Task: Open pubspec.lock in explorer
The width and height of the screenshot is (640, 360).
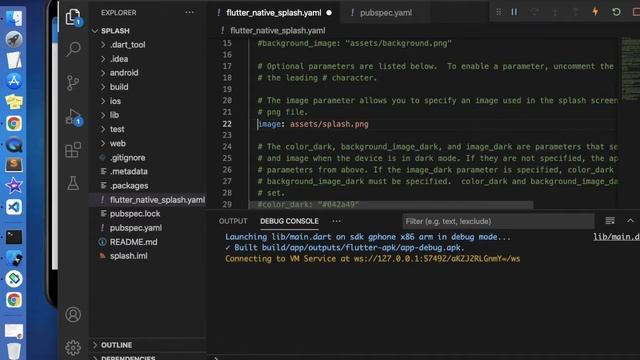Action: tap(135, 214)
